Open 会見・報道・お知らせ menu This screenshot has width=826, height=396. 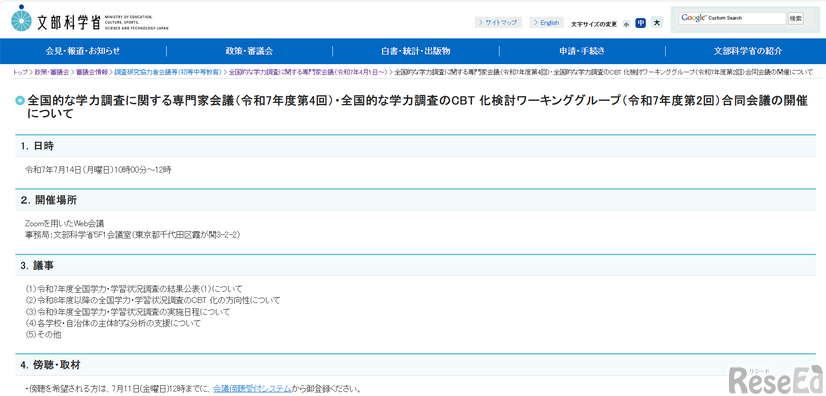[83, 51]
